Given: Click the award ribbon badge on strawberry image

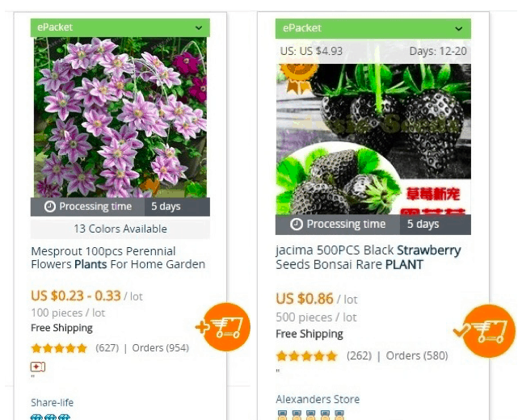Looking at the screenshot, I should pyautogui.click(x=298, y=78).
